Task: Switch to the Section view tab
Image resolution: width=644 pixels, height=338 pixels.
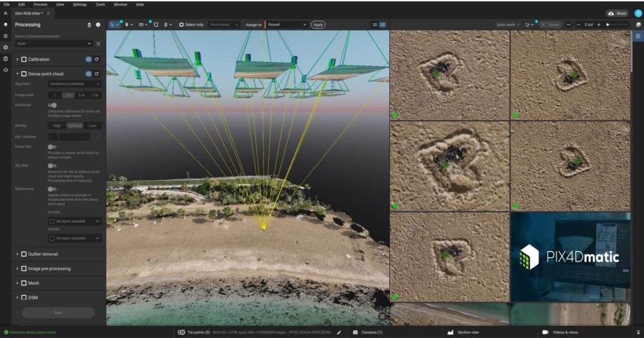Action: coord(467,332)
